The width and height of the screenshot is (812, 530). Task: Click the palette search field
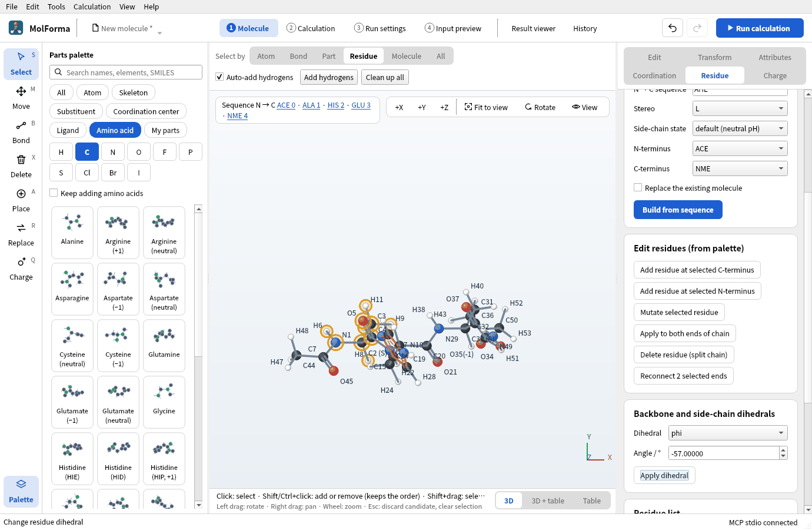pos(126,72)
